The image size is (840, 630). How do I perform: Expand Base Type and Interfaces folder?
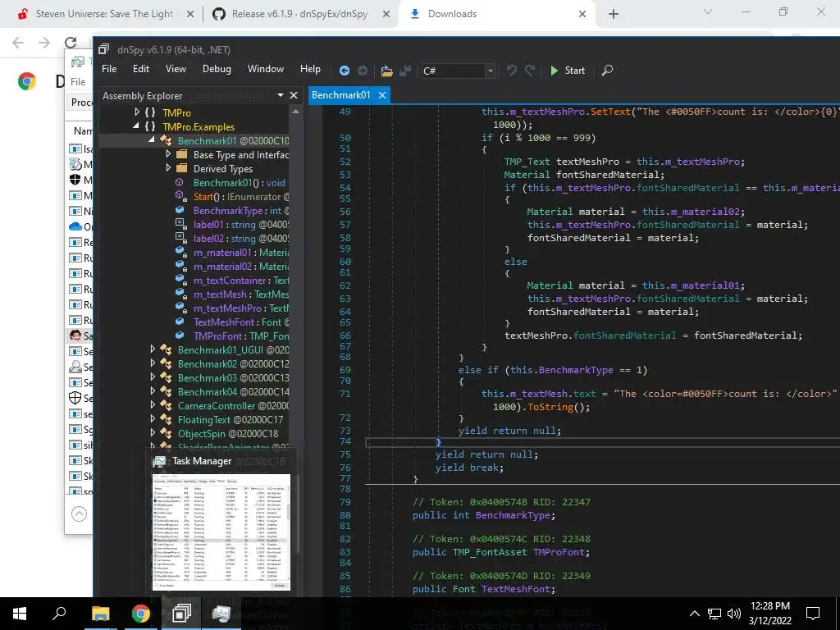(x=168, y=154)
